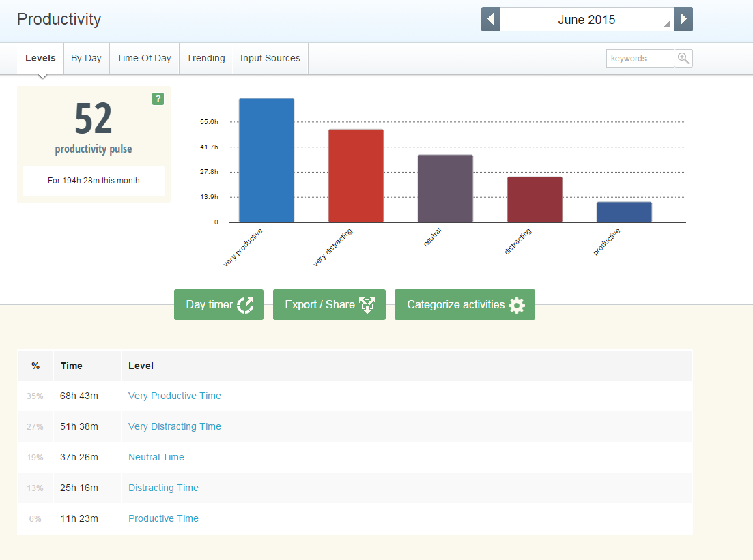Switch to the By Day tab
753x560 pixels.
[87, 58]
